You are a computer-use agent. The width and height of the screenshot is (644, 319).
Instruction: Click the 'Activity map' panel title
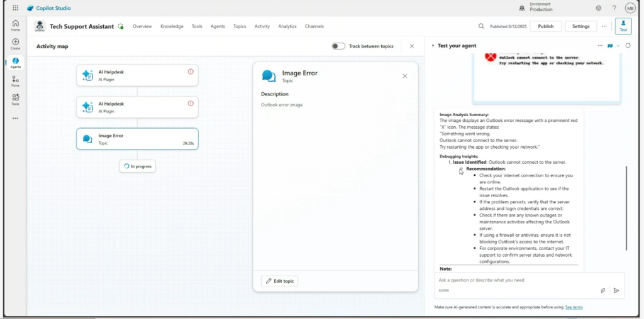click(x=52, y=46)
